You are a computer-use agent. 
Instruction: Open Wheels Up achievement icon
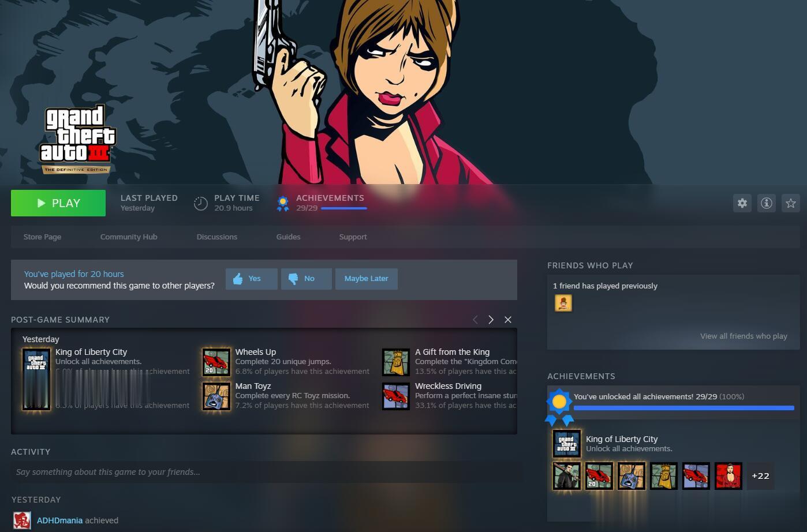tap(216, 362)
